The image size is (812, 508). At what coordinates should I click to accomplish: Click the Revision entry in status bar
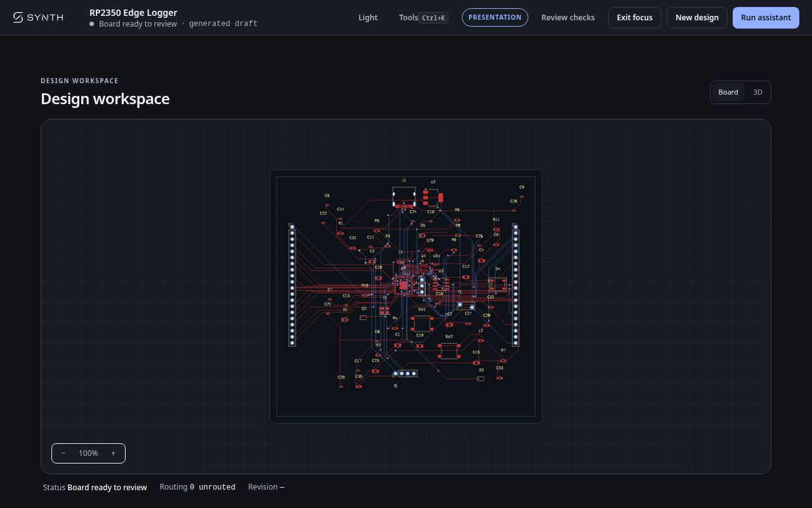(266, 487)
